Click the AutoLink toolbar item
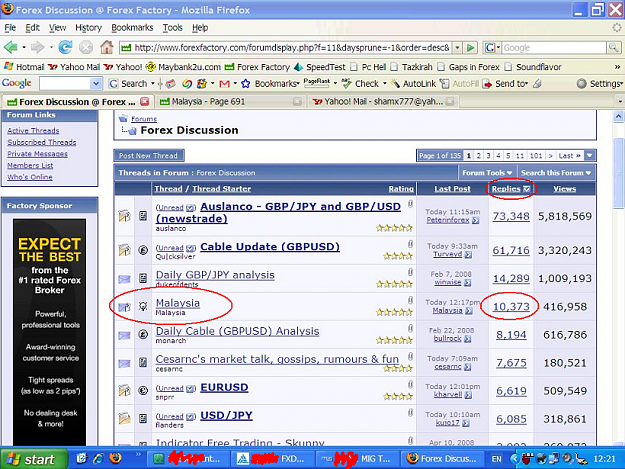625x469 pixels. click(413, 84)
